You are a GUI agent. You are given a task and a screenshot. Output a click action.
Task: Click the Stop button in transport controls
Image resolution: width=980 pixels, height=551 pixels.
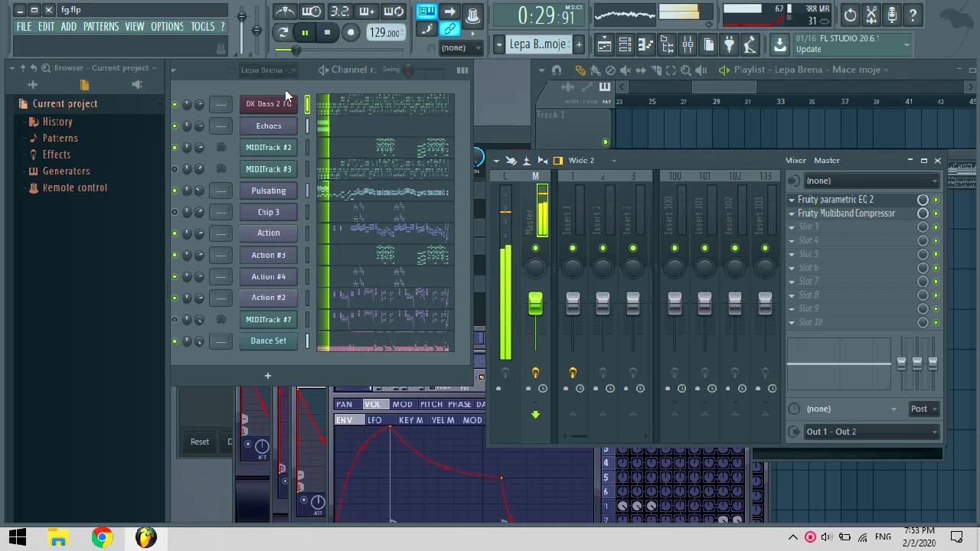[327, 32]
